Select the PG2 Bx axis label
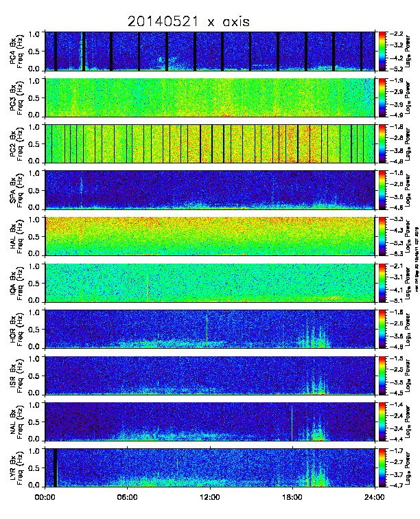The image size is (420, 519). click(13, 144)
